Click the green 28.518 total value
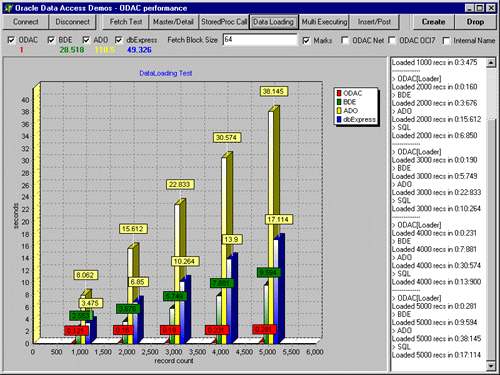Viewport: 500px width, 375px height. pos(72,50)
